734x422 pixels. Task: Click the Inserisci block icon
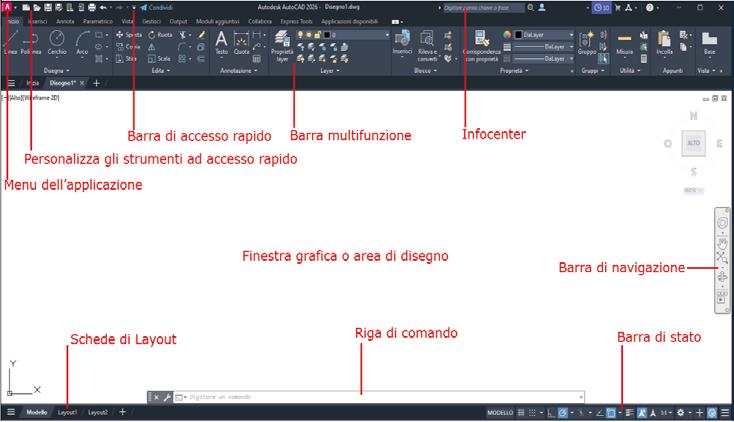[x=402, y=43]
